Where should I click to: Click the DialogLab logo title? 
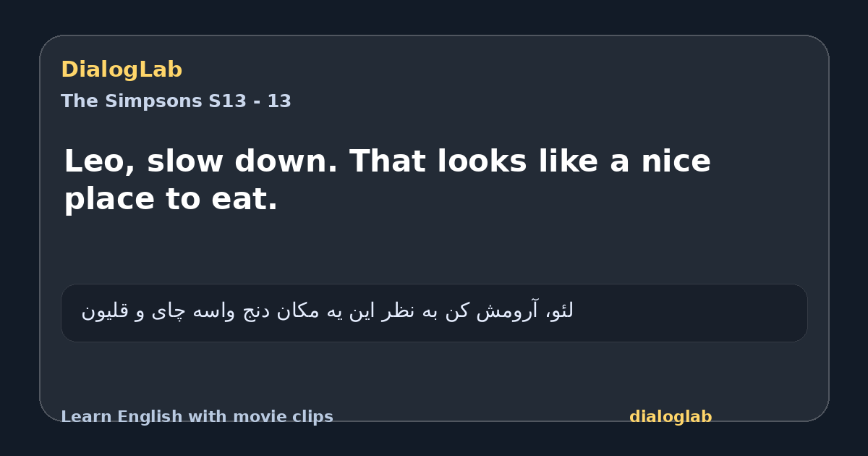coord(122,69)
